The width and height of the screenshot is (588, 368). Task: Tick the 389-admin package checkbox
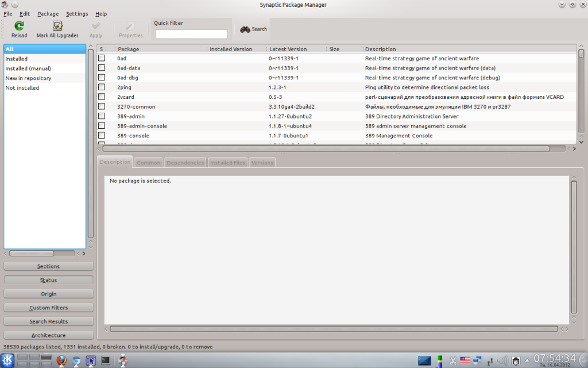coord(102,116)
